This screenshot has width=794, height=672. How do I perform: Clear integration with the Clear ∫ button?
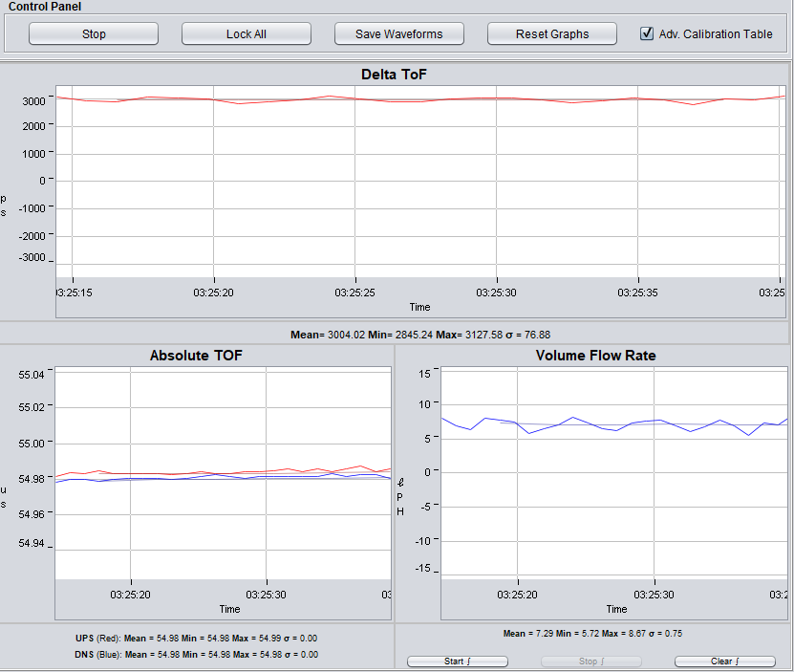pos(724,661)
